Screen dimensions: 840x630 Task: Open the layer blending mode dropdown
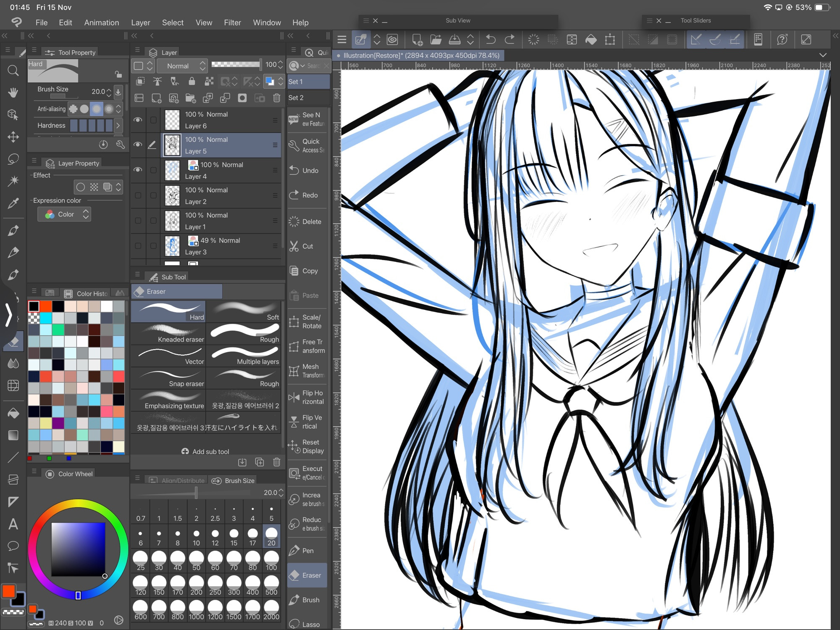pyautogui.click(x=182, y=66)
